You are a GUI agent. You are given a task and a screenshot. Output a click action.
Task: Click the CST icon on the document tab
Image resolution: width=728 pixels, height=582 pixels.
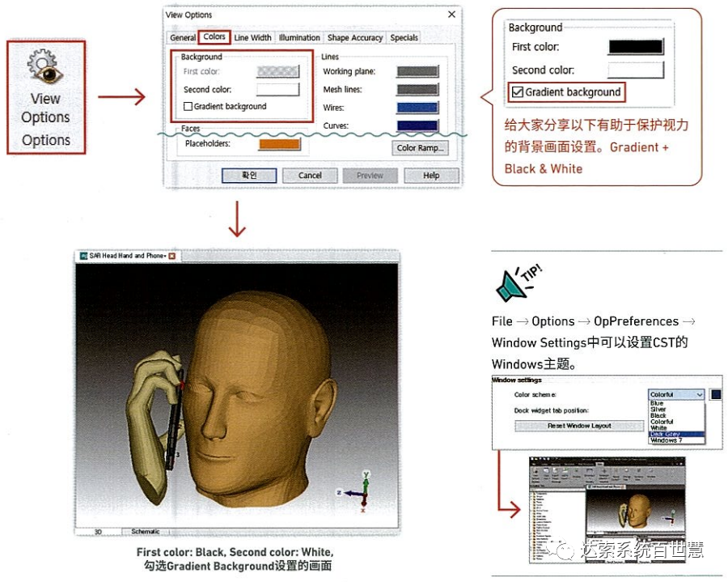click(x=84, y=256)
